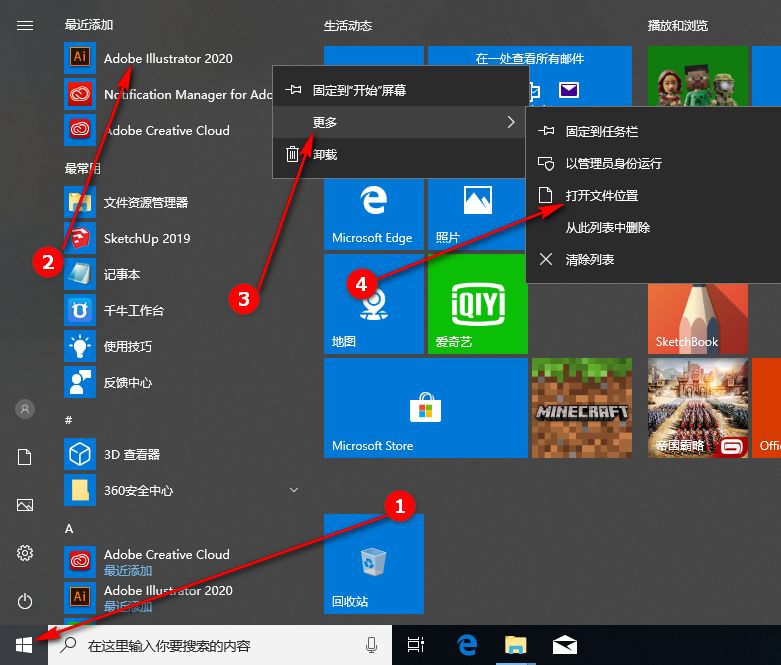This screenshot has height=665, width=781.
Task: Open Adobe Illustrator 2020 under recently added
Action: [167, 58]
